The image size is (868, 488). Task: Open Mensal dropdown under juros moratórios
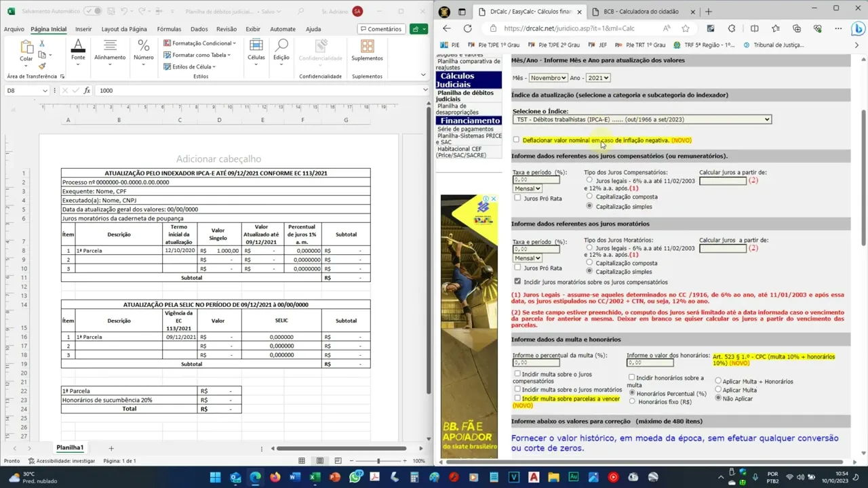point(527,258)
